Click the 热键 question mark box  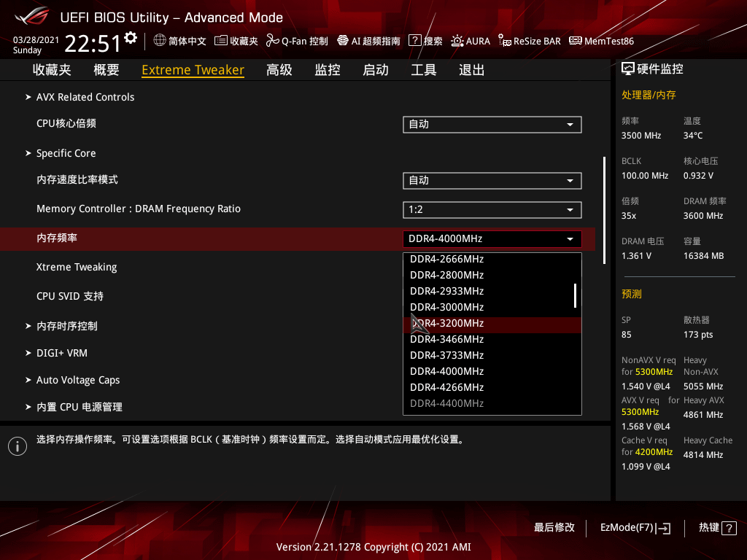pyautogui.click(x=729, y=528)
